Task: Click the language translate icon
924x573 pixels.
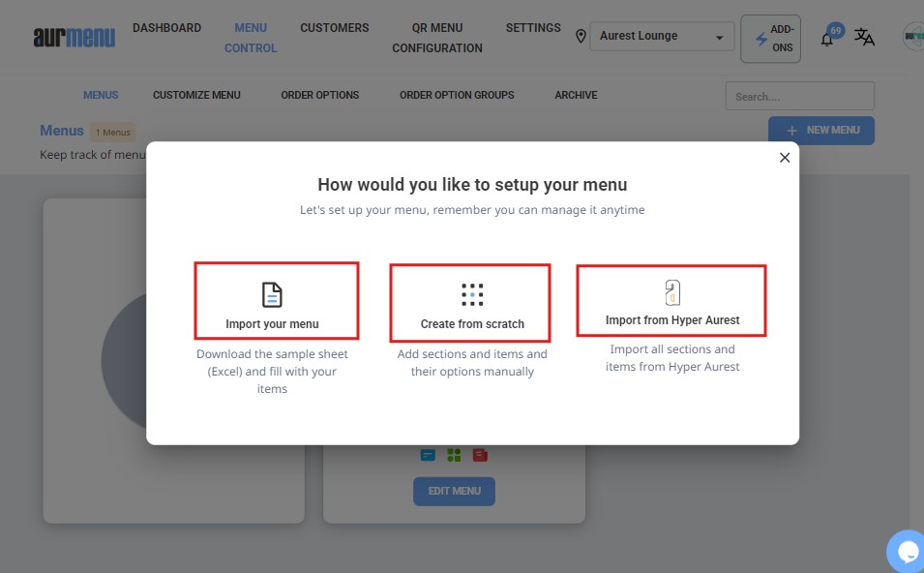Action: 864,38
